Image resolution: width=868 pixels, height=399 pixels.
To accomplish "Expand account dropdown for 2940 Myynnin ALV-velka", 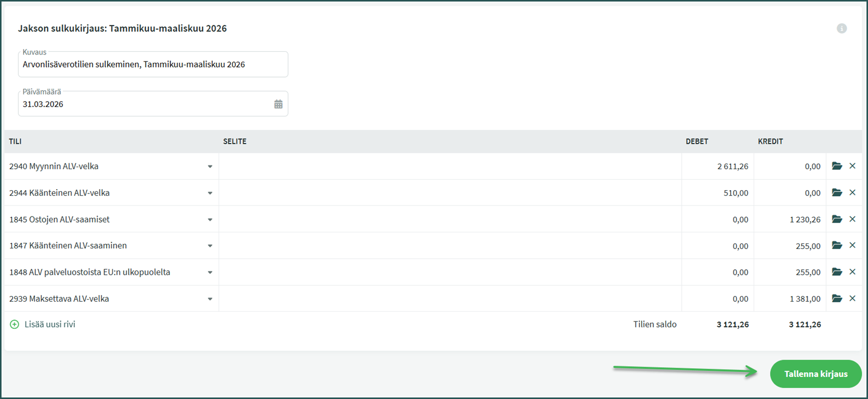I will click(210, 167).
